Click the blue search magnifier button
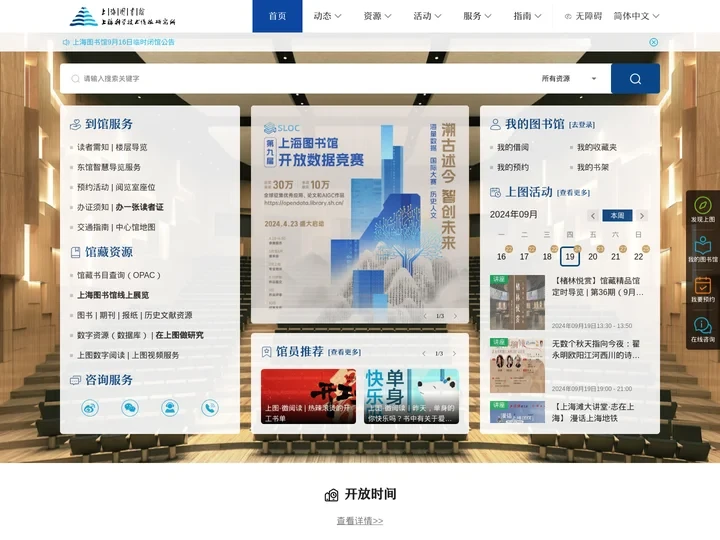The width and height of the screenshot is (720, 540). (635, 79)
